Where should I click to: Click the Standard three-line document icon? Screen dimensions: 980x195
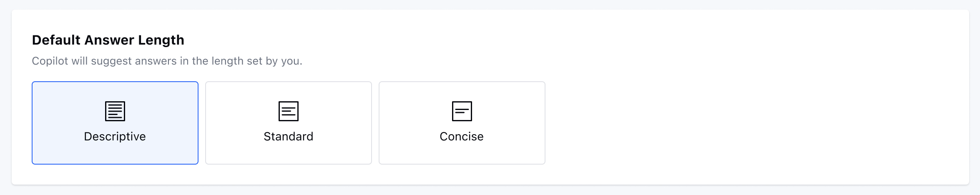pos(289,111)
